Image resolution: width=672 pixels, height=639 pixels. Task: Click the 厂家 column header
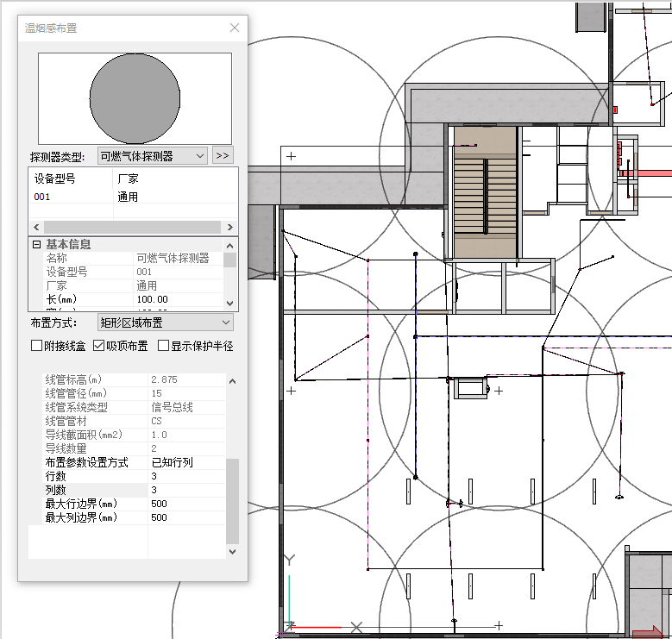pos(128,179)
